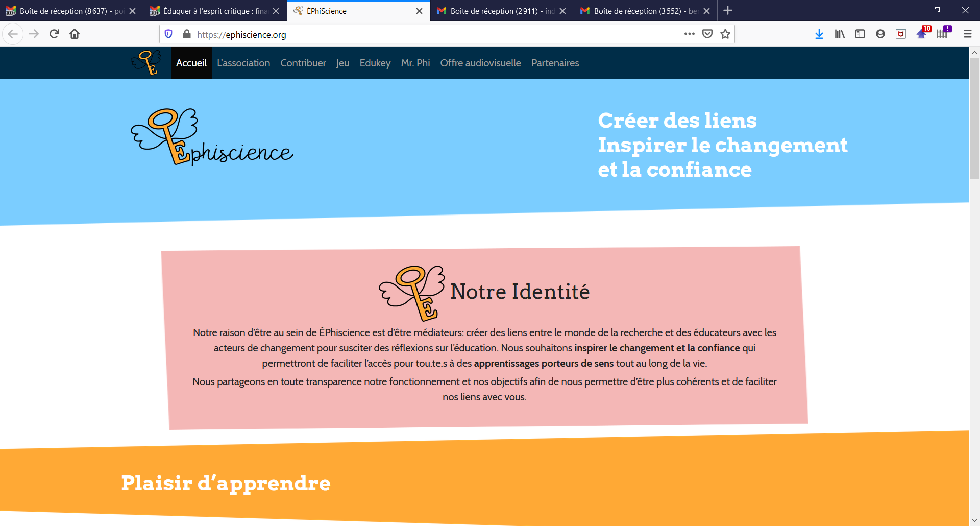Click the bold text apprentissages porteurs de sens
Image resolution: width=980 pixels, height=526 pixels.
[x=544, y=363]
